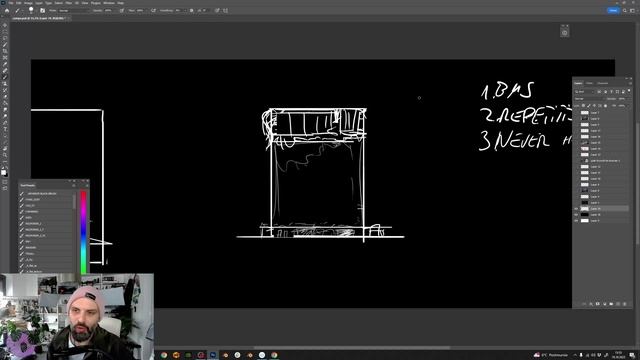Open the brush Opacity field in options bar

[x=109, y=11]
